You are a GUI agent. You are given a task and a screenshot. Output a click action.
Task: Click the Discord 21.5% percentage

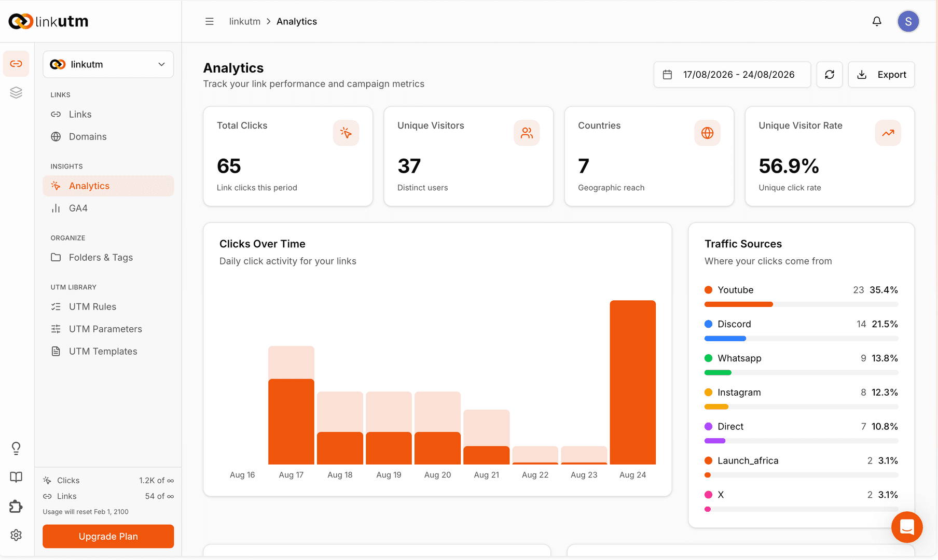coord(885,324)
